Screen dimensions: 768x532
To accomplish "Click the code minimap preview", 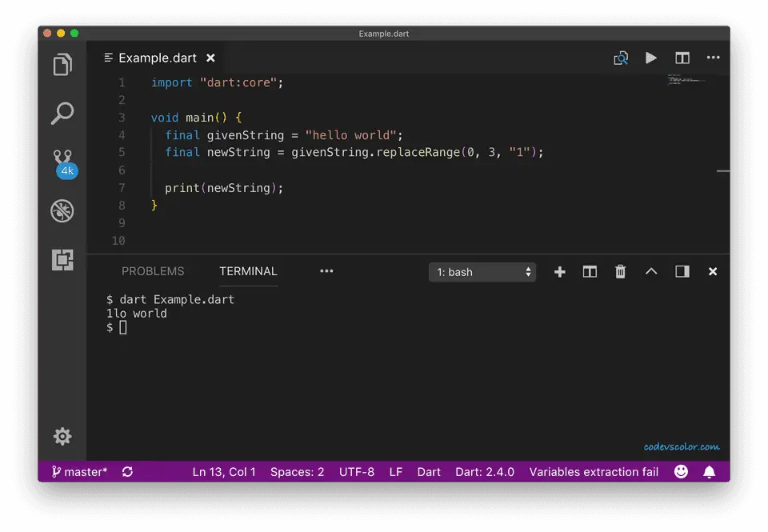I will coord(685,79).
